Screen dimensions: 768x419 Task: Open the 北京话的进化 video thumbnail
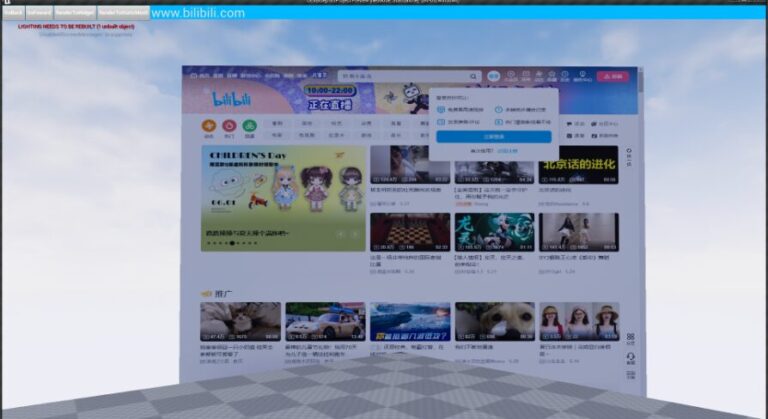(578, 165)
